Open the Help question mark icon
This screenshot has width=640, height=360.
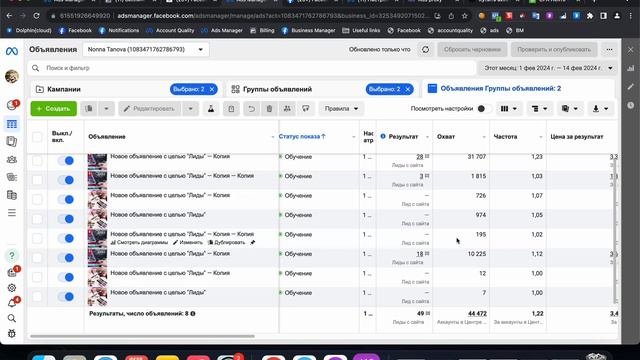click(11, 256)
